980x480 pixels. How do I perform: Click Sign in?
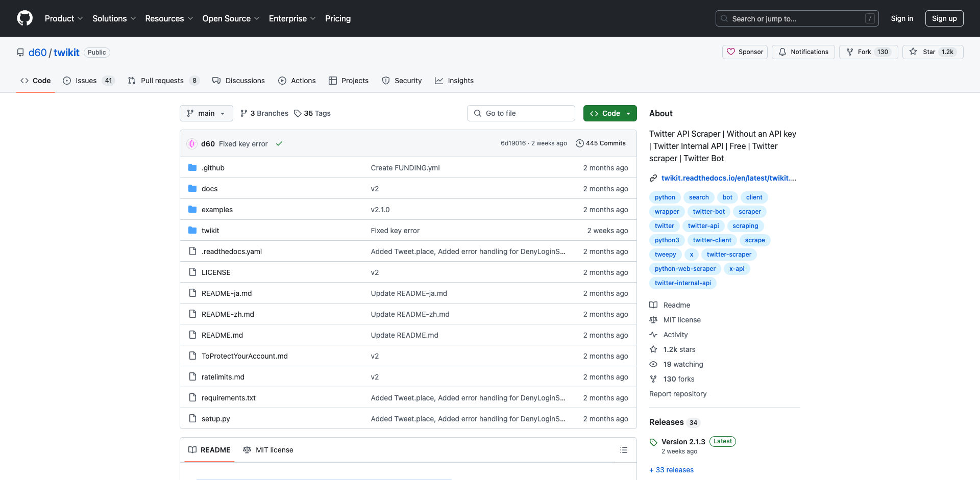pos(902,18)
